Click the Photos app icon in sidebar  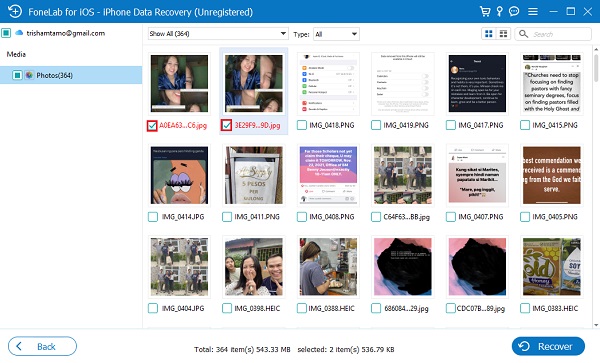pos(29,75)
